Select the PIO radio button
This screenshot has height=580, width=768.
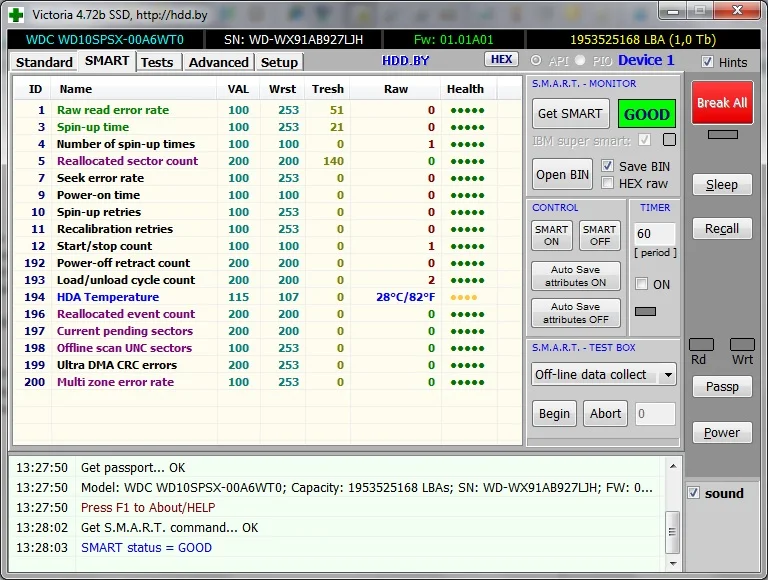[x=580, y=61]
